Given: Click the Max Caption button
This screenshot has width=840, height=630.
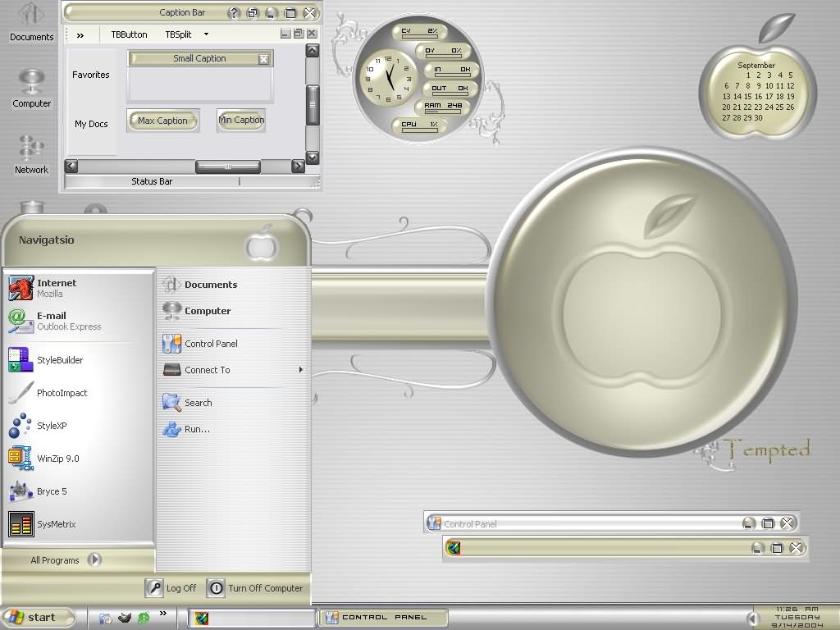Looking at the screenshot, I should pos(163,121).
